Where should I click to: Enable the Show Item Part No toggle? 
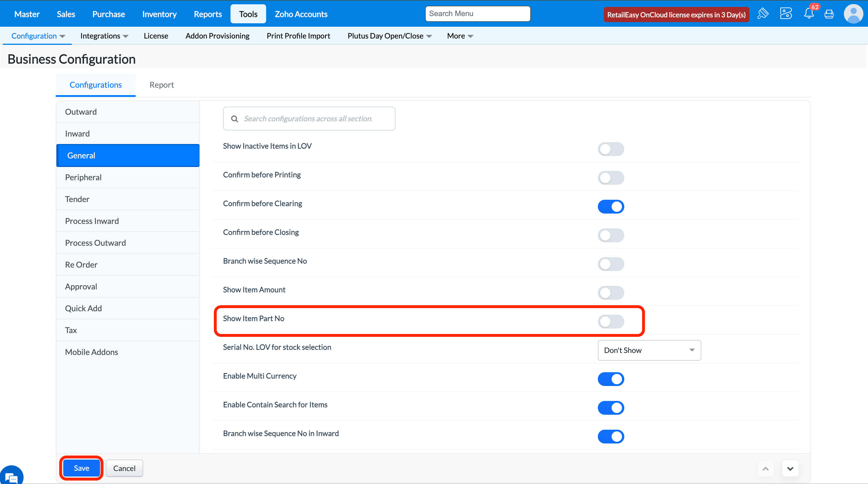tap(610, 322)
